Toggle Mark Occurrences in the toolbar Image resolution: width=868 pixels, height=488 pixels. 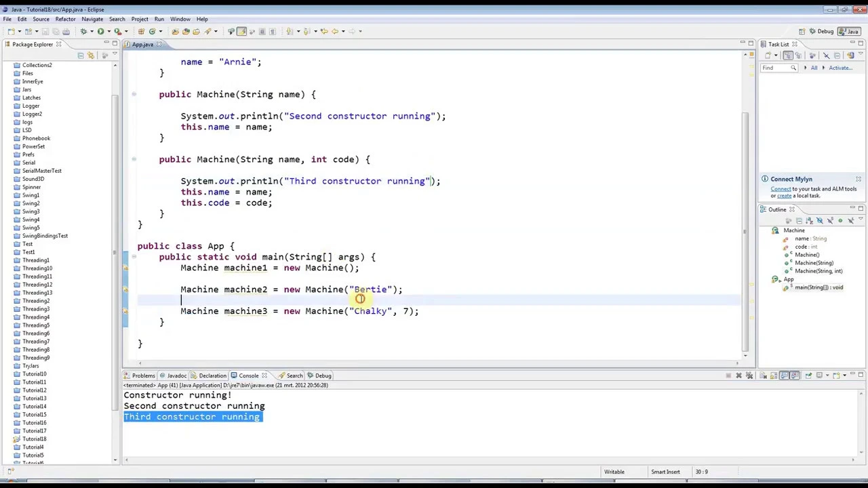241,31
